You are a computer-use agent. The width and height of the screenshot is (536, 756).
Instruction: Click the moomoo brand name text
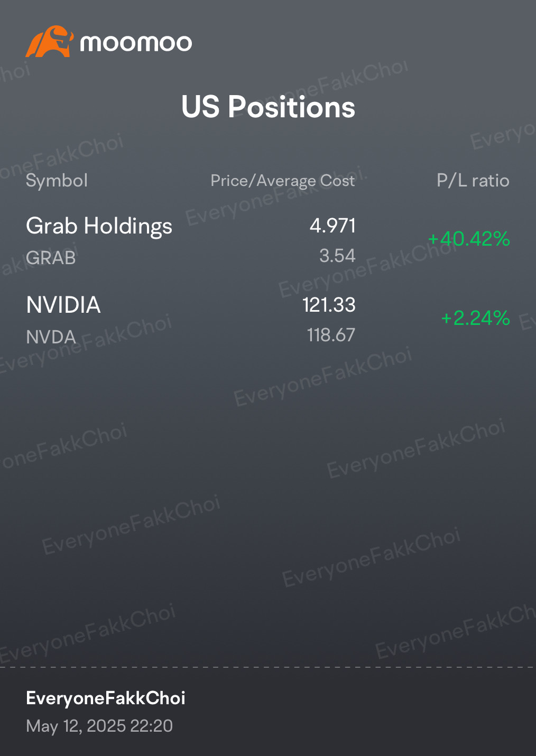(x=136, y=43)
